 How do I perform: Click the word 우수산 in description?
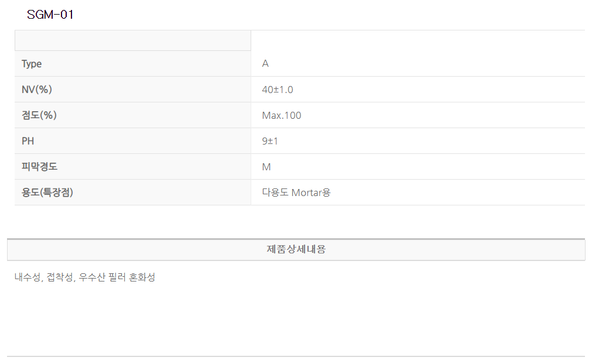[x=93, y=277]
